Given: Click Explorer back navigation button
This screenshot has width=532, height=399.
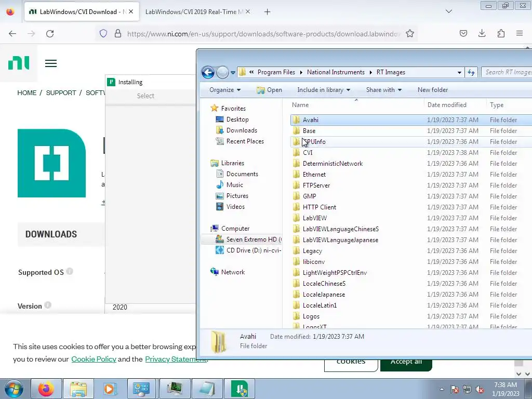Looking at the screenshot, I should tap(208, 72).
